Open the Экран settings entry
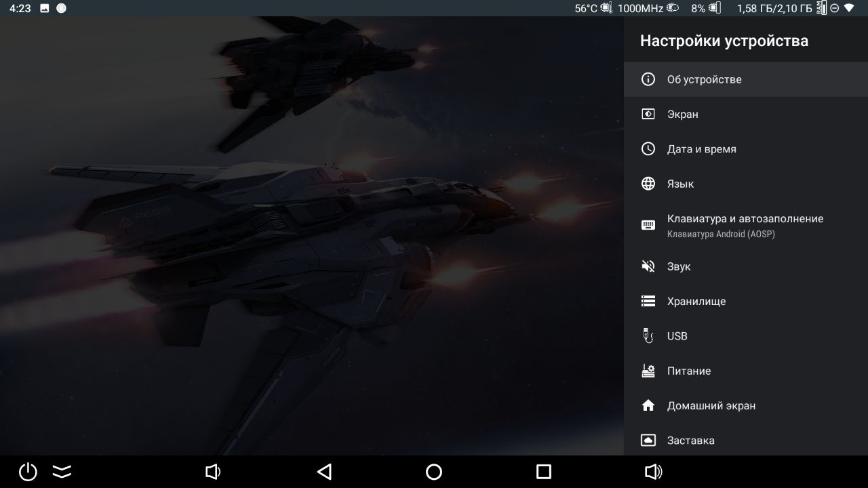The height and width of the screenshot is (488, 868). click(x=746, y=114)
